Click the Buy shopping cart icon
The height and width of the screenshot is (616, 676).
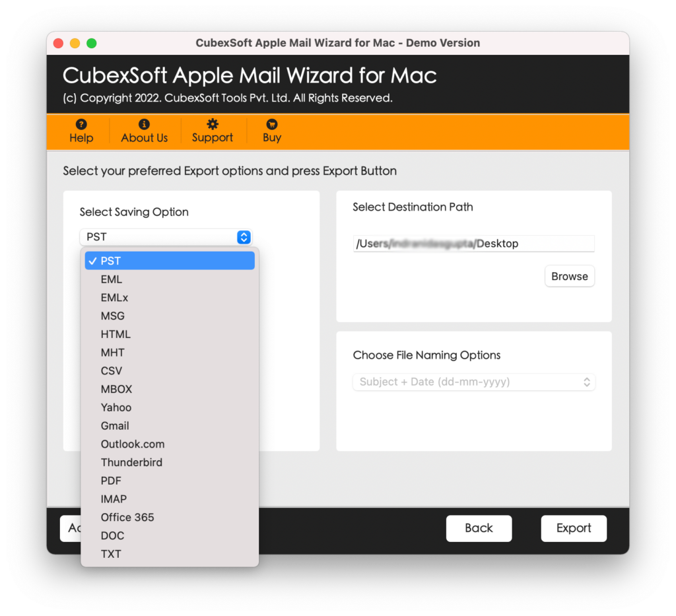pos(271,124)
